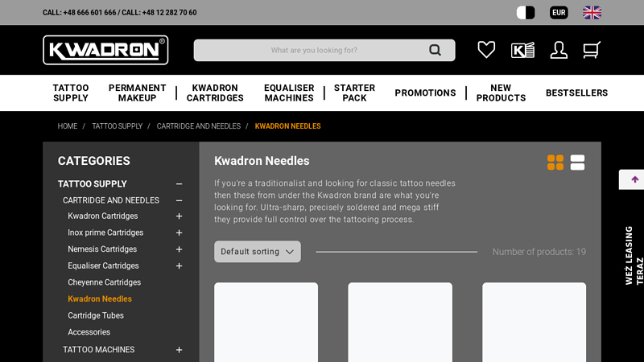Toggle the dark/light contrast switch

(526, 13)
